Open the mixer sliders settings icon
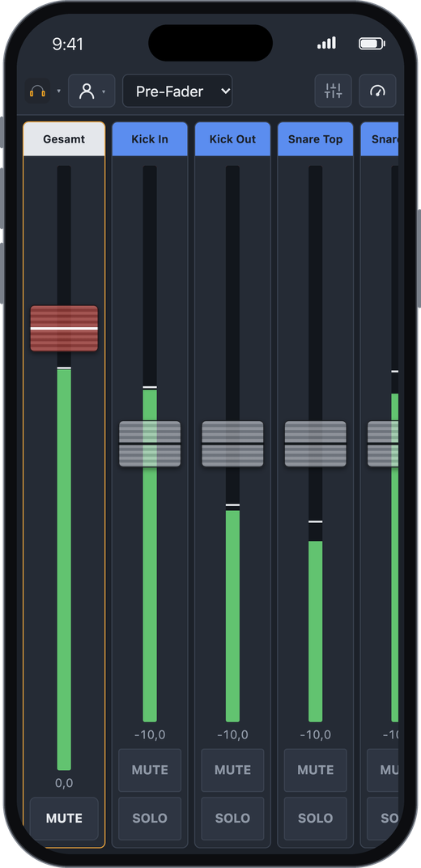Viewport: 421px width, 868px height. (333, 91)
